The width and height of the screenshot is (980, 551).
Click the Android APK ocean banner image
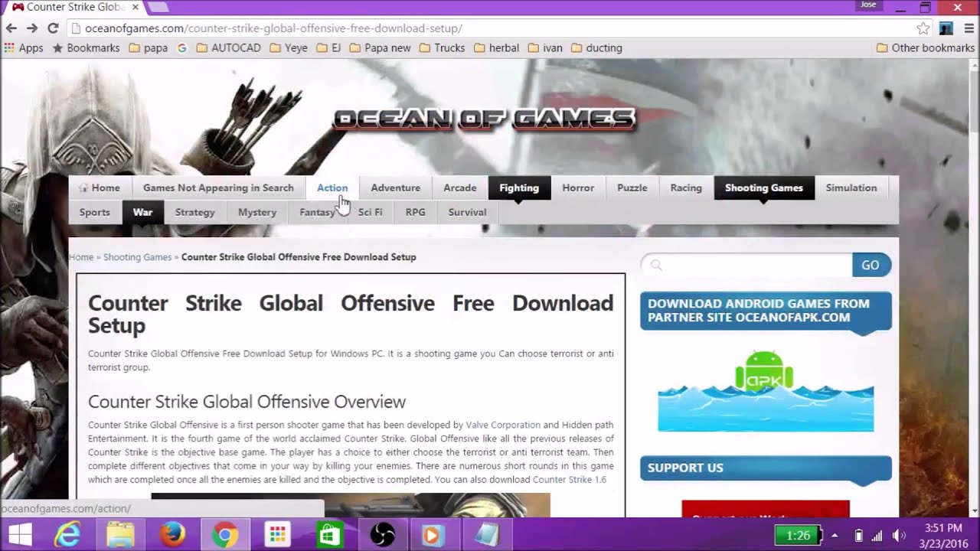coord(766,391)
